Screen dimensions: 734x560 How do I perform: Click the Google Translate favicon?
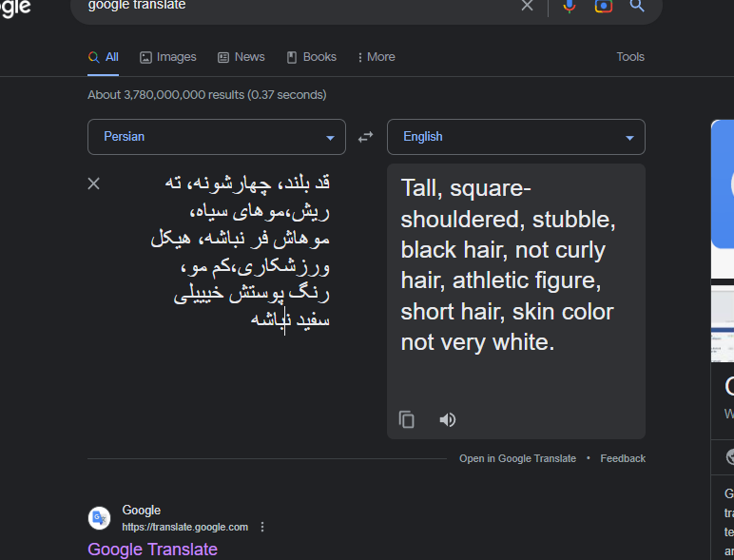pos(99,518)
